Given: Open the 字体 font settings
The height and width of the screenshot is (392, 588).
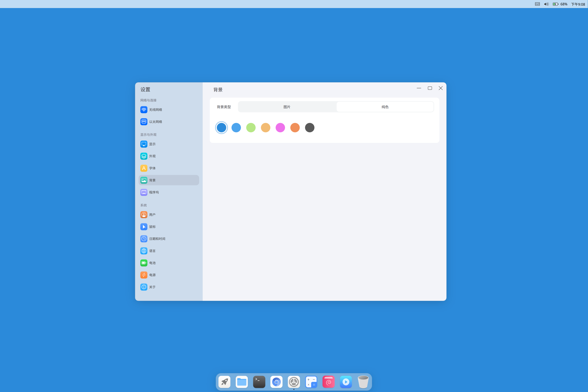Looking at the screenshot, I should point(152,168).
